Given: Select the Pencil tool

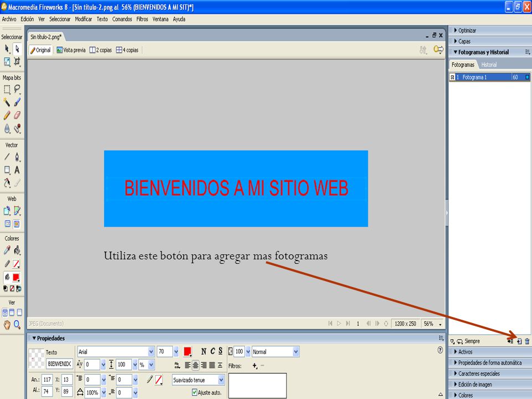Looking at the screenshot, I should (x=7, y=115).
